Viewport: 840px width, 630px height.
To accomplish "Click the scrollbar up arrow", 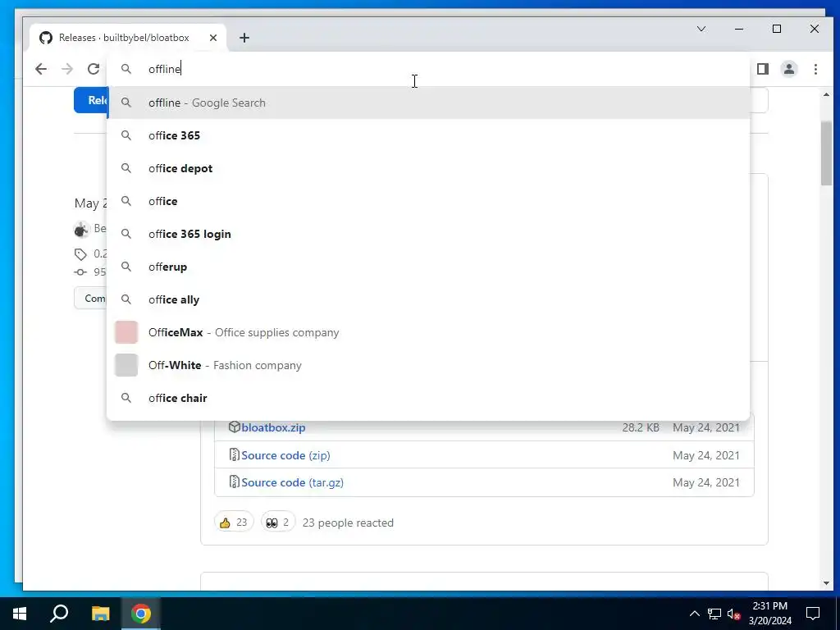I will pos(826,95).
